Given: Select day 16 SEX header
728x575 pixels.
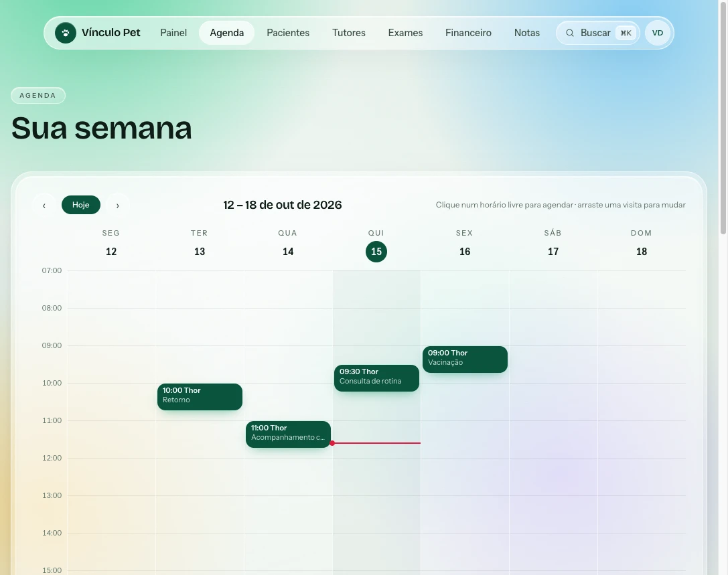Looking at the screenshot, I should click(465, 243).
